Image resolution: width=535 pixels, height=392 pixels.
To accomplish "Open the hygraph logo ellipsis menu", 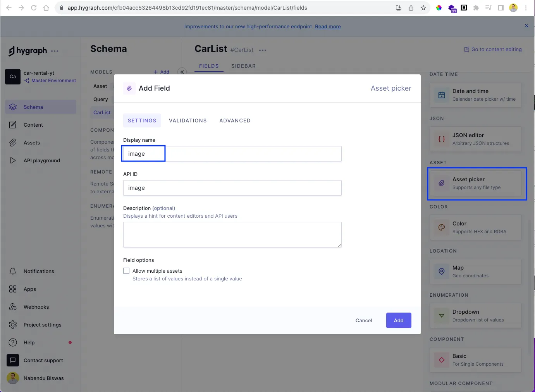I will point(55,51).
